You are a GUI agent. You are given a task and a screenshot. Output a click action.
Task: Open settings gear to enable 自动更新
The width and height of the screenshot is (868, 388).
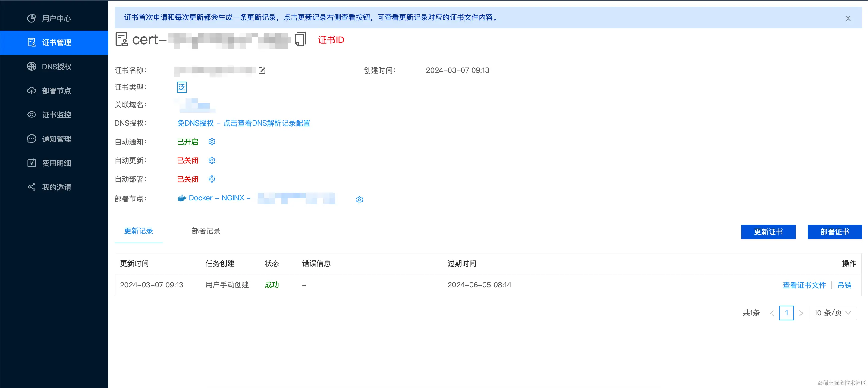point(212,160)
